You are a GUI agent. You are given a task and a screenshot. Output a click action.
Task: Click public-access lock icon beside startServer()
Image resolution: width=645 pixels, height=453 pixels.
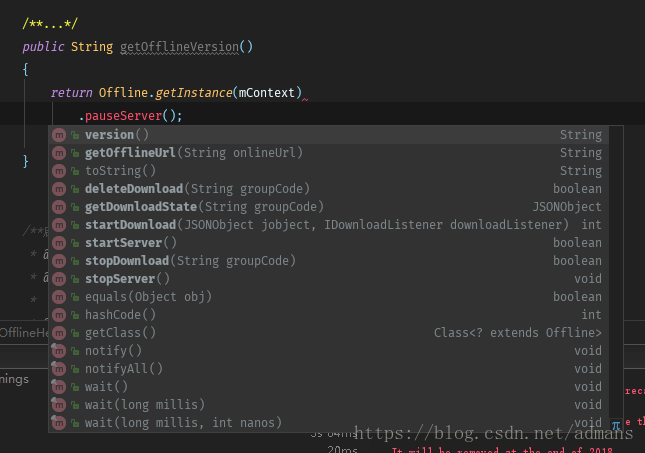75,243
